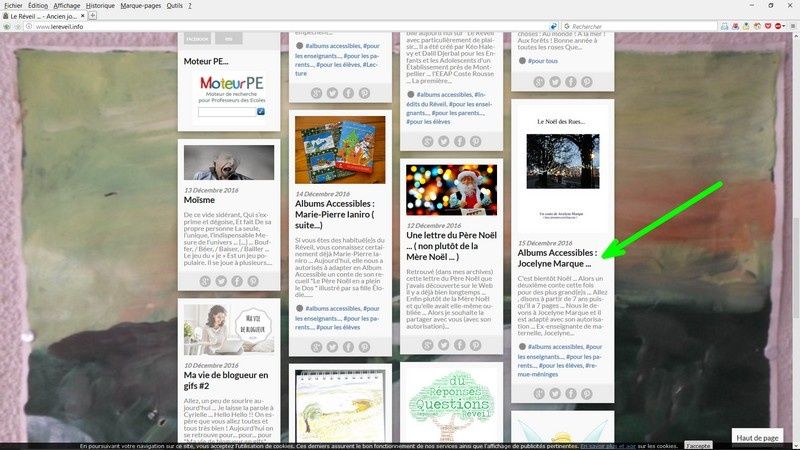Viewport: 800px width, 450px height.
Task: Select the Le Réveil browser tab
Action: pos(43,16)
